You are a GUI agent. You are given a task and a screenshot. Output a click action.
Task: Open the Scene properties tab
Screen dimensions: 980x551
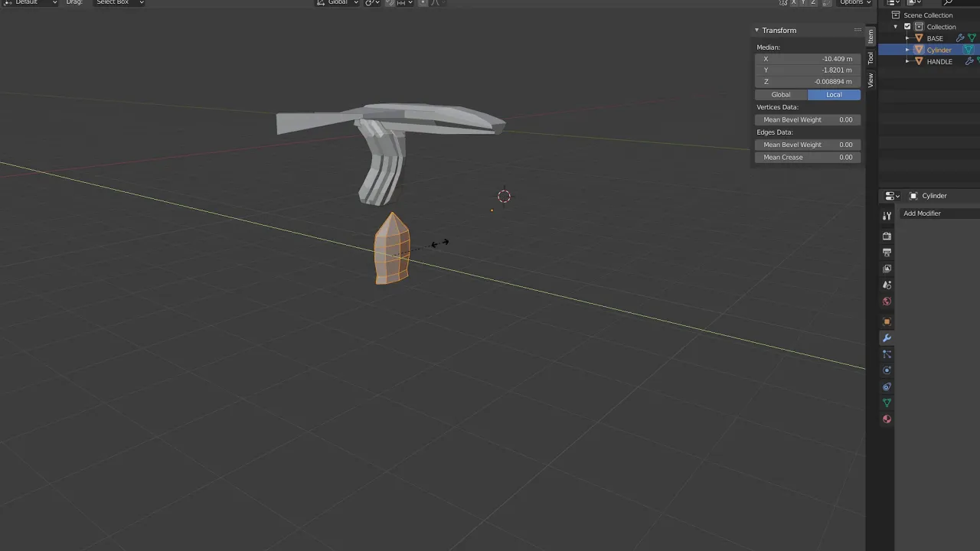point(887,285)
